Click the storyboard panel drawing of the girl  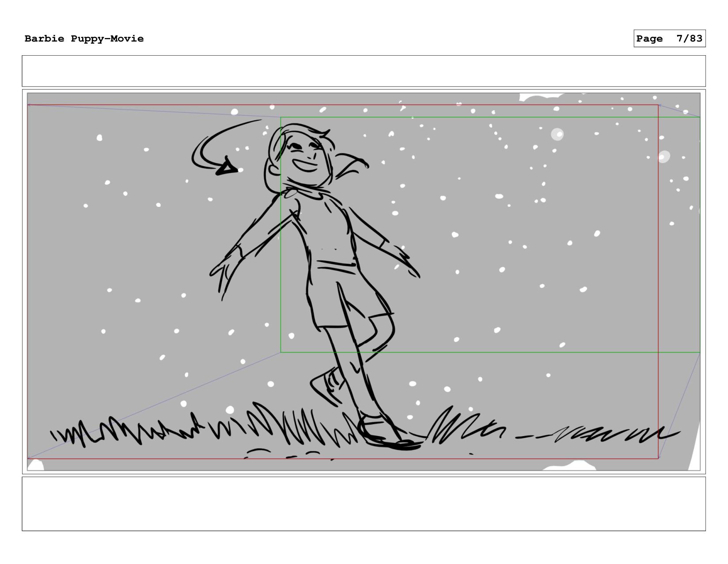tap(364, 282)
